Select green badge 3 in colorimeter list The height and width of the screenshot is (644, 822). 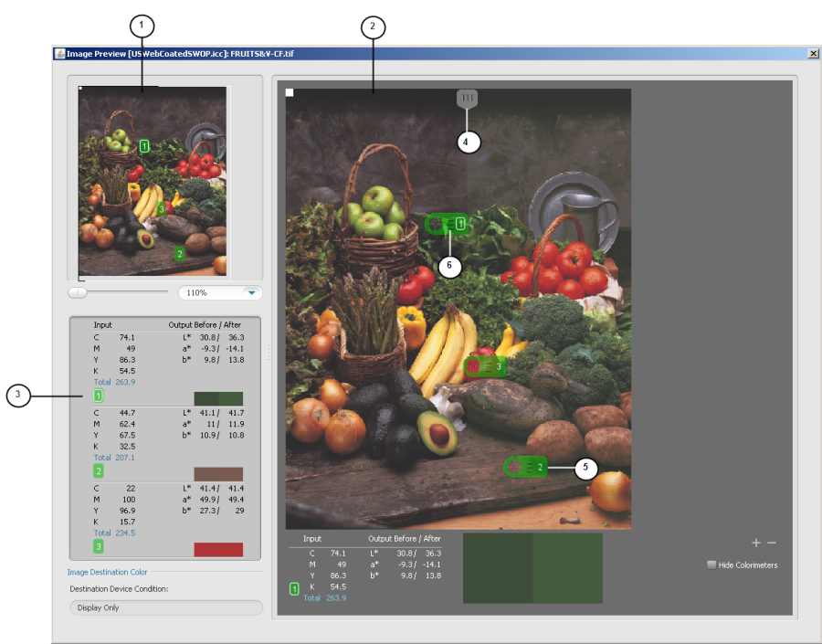click(x=98, y=546)
